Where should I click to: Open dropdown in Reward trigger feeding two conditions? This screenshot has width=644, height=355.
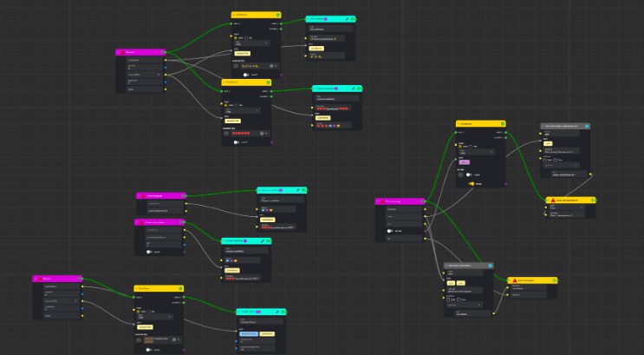coord(144,75)
